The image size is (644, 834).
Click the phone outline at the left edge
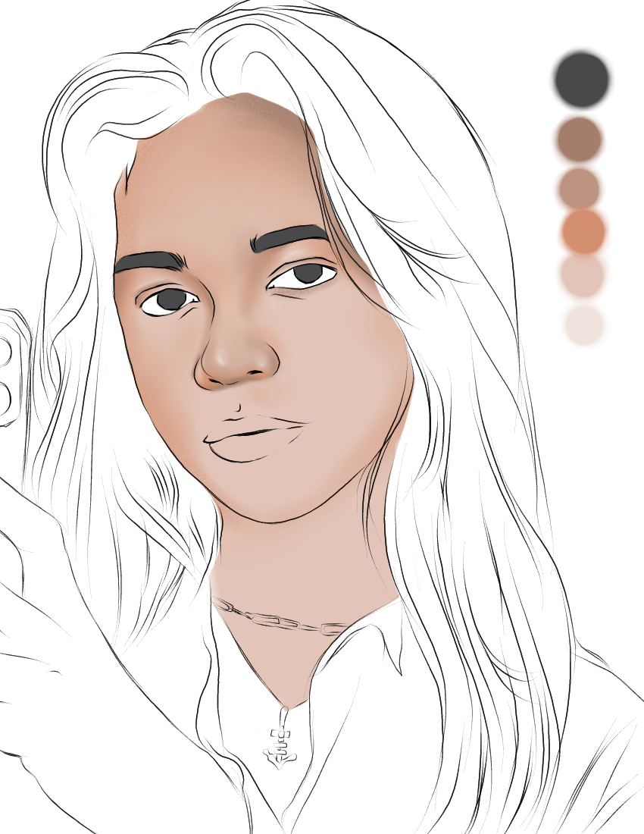(x=11, y=356)
